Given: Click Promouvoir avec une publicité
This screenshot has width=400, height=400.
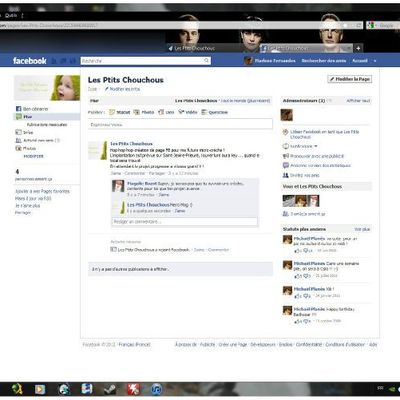Looking at the screenshot, I should [x=317, y=156].
